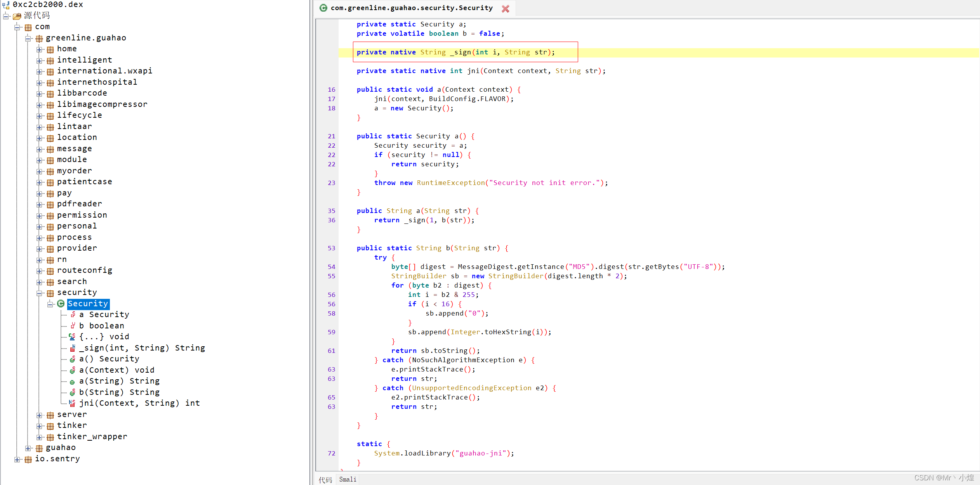Click line number 72 in the gutter
This screenshot has width=980, height=485.
pyautogui.click(x=331, y=453)
